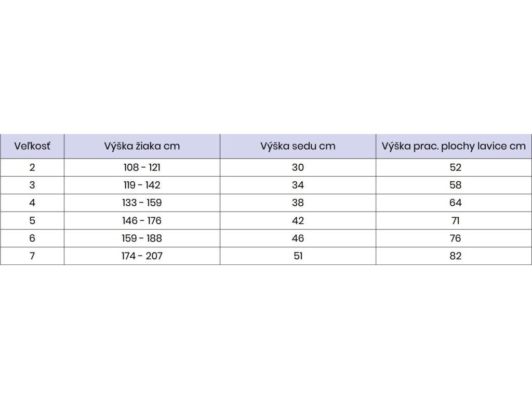Select the '159 - 188' height range

pos(142,238)
